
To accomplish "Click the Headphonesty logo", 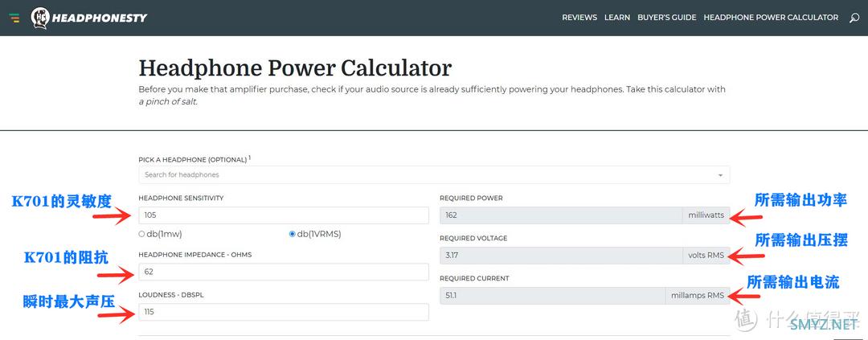I will click(x=89, y=18).
